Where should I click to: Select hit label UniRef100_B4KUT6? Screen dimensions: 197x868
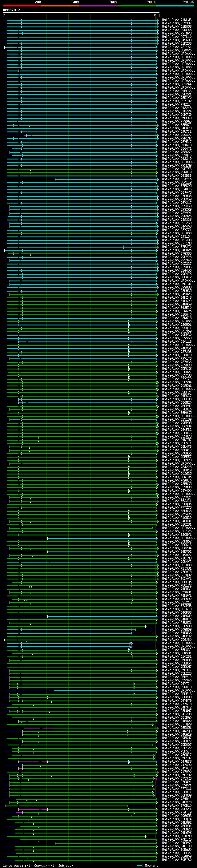177,619
